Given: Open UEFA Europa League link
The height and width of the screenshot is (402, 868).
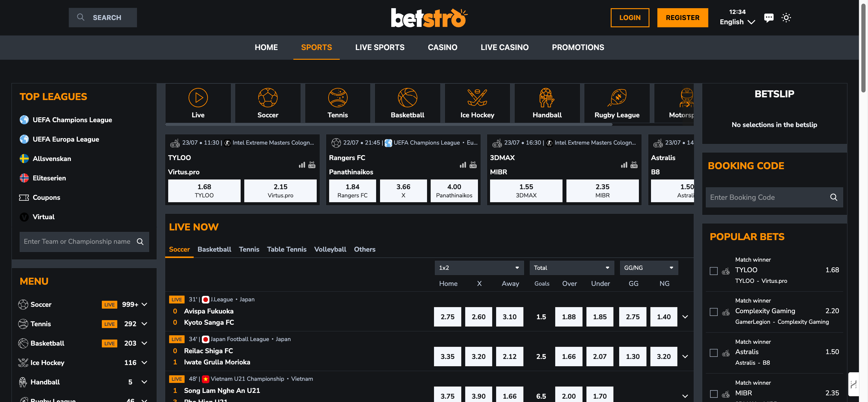Looking at the screenshot, I should [x=66, y=139].
